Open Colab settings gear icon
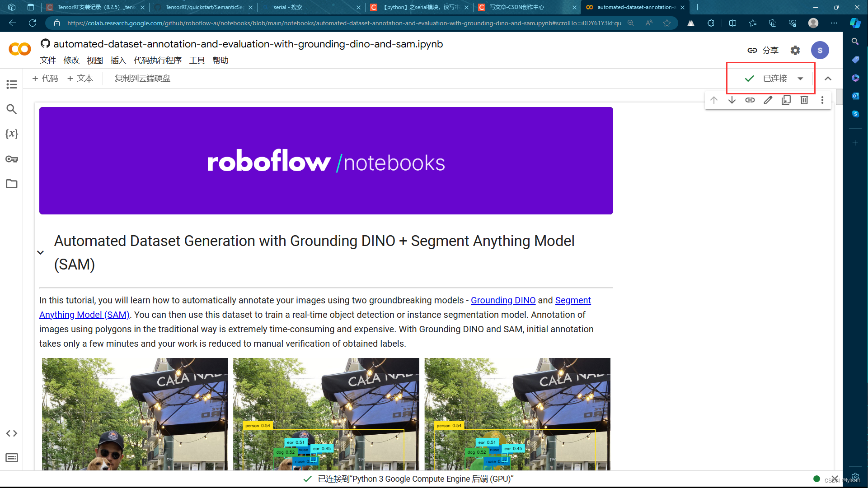Image resolution: width=868 pixels, height=488 pixels. (795, 51)
